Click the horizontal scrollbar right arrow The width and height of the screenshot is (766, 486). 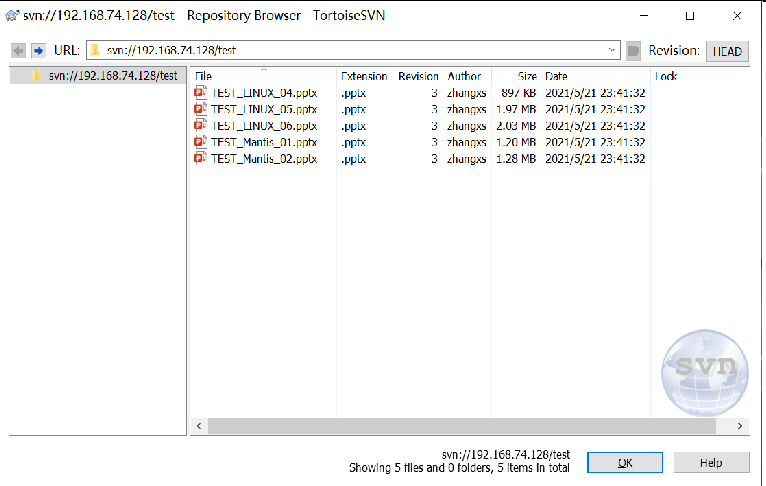(x=740, y=426)
